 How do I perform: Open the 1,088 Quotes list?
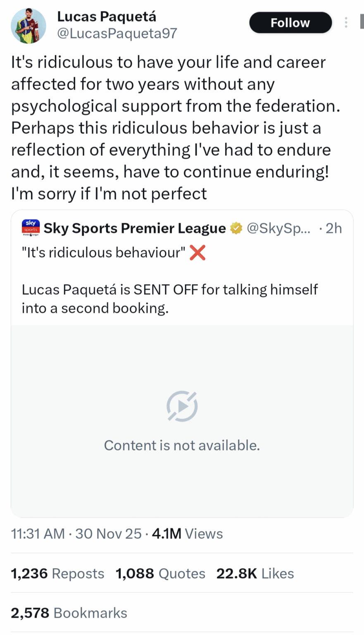[160, 573]
